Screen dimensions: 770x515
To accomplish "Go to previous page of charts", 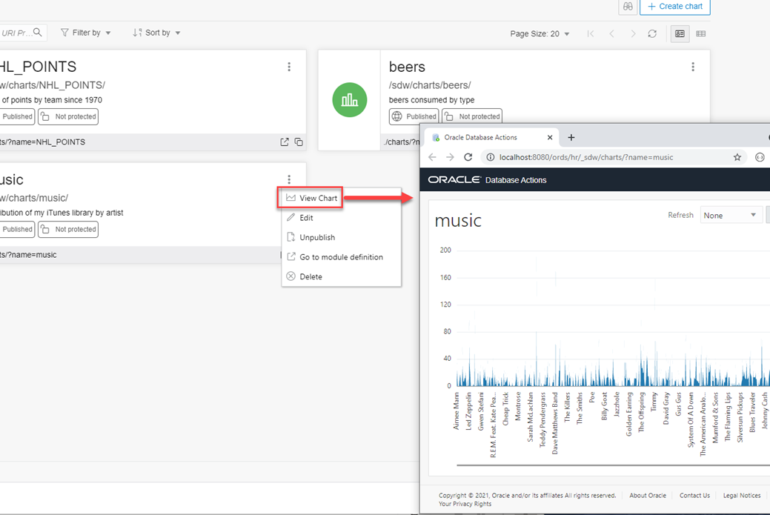I will click(x=611, y=34).
